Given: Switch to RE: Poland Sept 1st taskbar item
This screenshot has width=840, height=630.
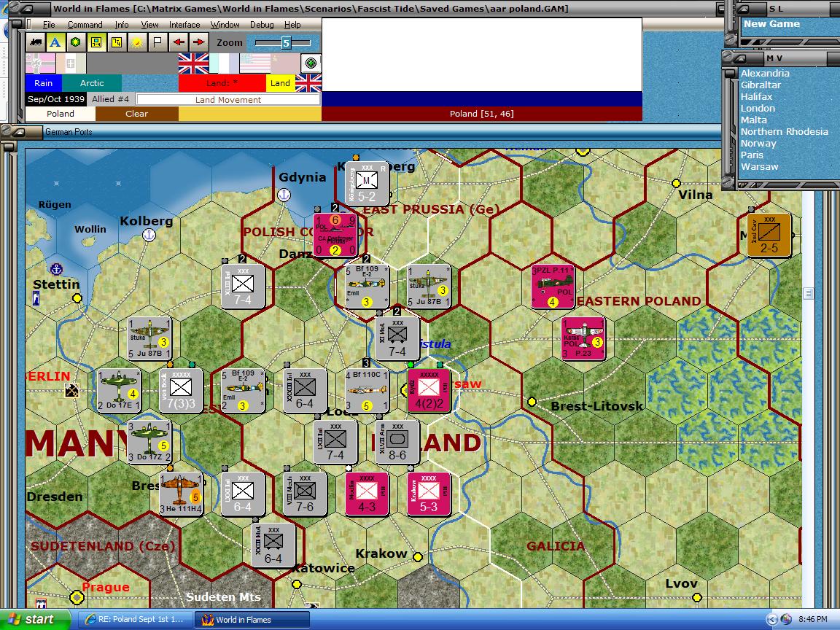Looking at the screenshot, I should point(134,619).
